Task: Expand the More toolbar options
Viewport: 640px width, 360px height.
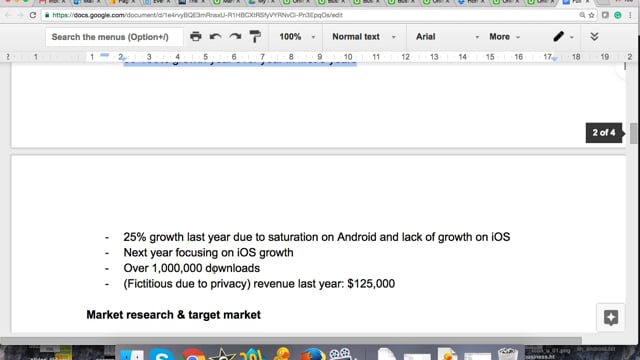Action: [x=504, y=37]
